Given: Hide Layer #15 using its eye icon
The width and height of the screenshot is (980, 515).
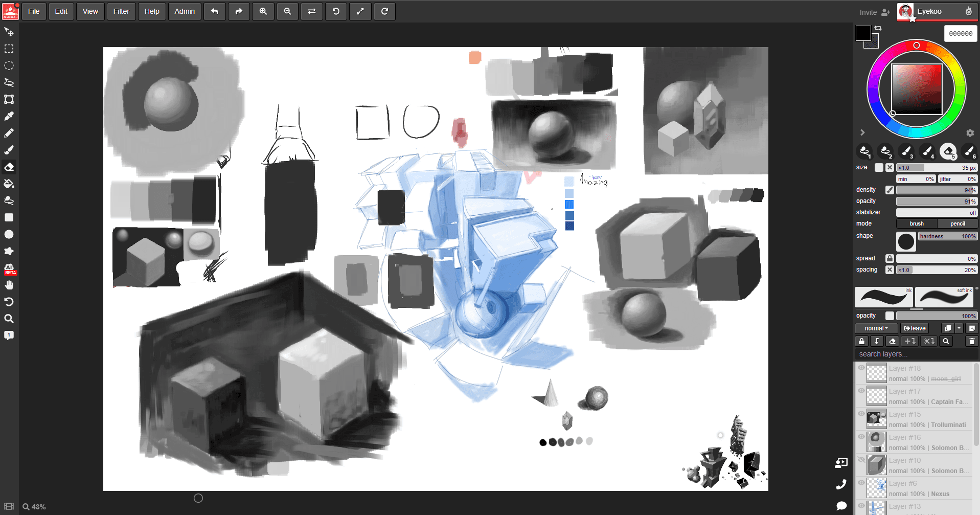Looking at the screenshot, I should [861, 414].
